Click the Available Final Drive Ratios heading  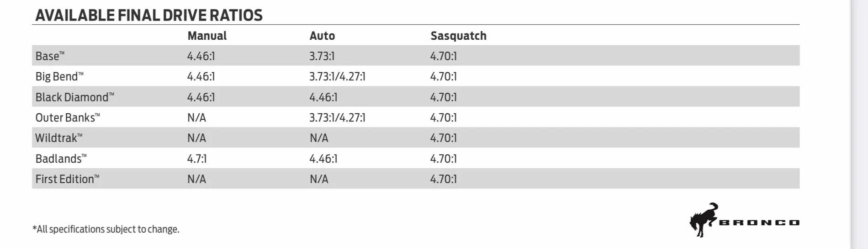tap(149, 15)
